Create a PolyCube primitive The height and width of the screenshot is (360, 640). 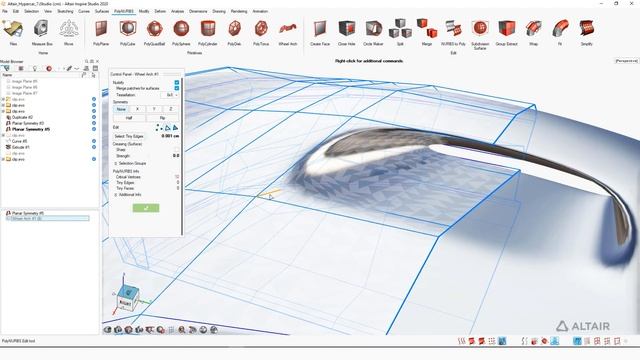click(x=127, y=33)
